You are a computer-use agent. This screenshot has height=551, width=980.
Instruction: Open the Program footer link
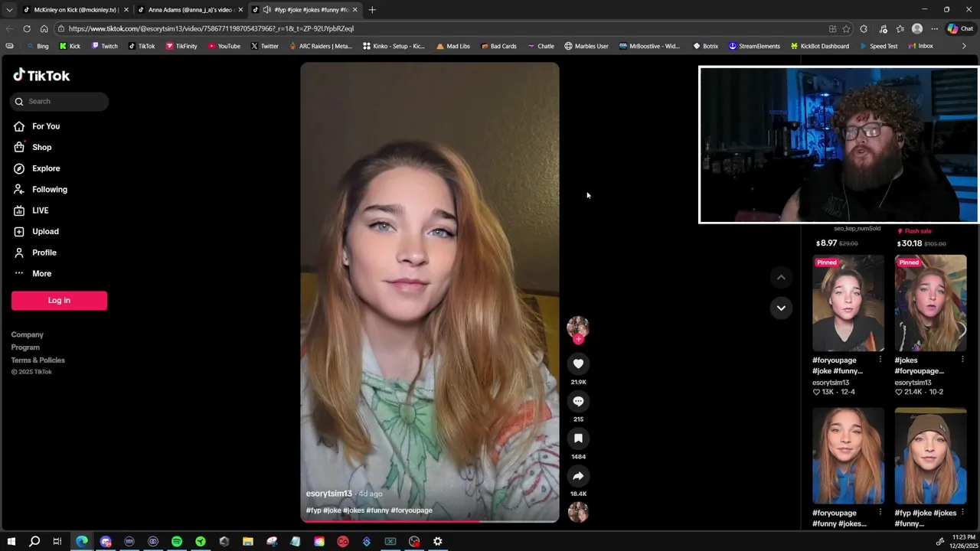point(25,347)
